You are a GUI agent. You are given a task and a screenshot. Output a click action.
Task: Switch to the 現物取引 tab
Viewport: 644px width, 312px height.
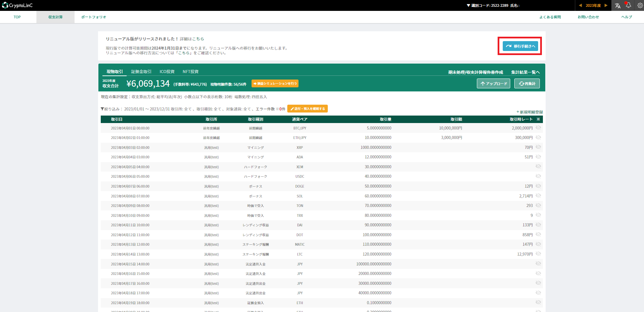(x=115, y=72)
